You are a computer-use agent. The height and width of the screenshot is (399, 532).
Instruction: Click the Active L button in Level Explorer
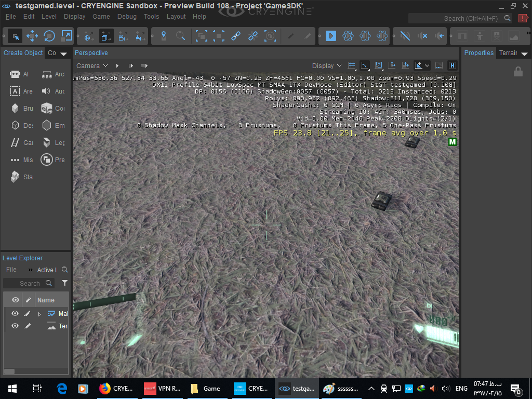47,270
